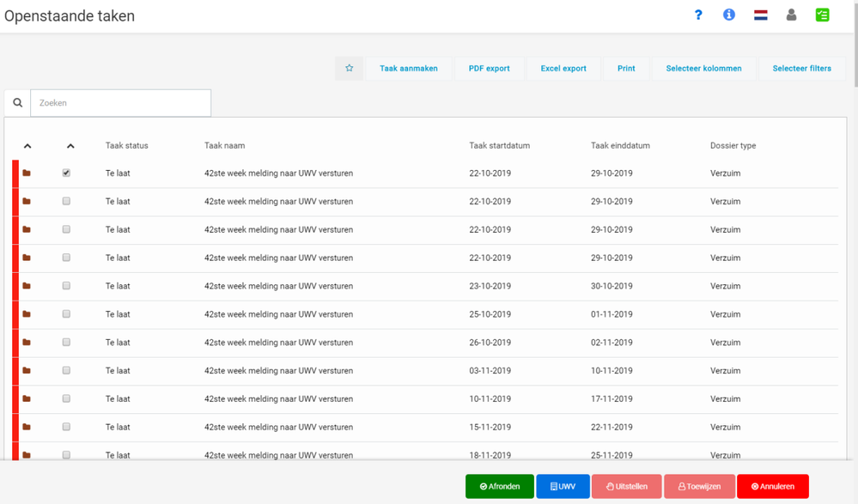Click the favorite star button
The image size is (858, 504).
pyautogui.click(x=349, y=69)
